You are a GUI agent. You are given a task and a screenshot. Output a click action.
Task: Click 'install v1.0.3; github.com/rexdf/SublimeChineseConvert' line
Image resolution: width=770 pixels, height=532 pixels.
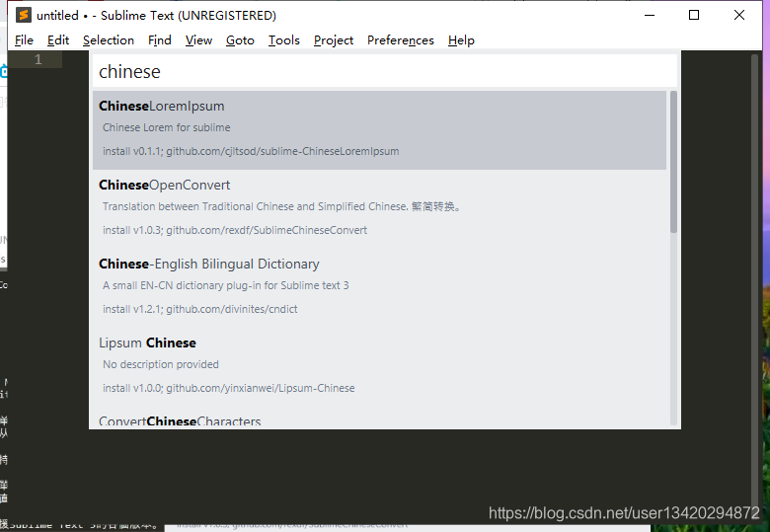coord(235,230)
